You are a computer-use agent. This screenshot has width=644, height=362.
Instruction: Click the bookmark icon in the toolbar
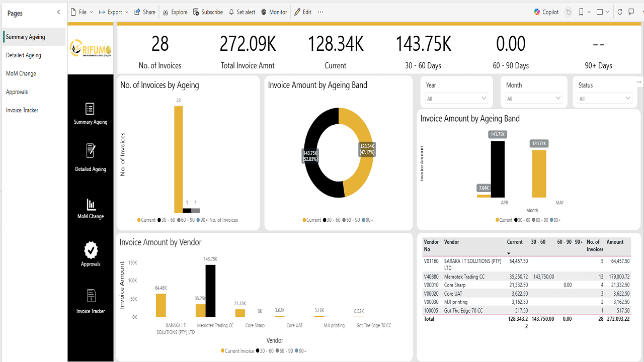click(582, 12)
